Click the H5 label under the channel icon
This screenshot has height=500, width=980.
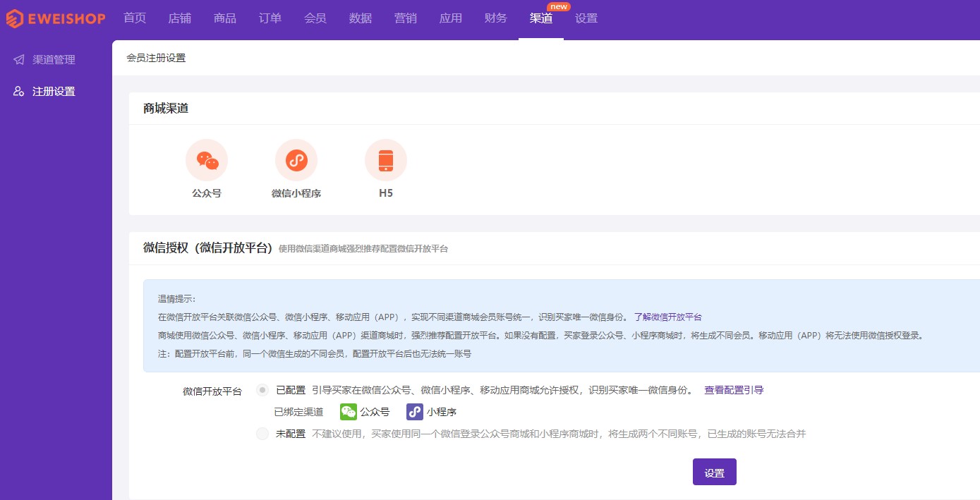pyautogui.click(x=385, y=193)
